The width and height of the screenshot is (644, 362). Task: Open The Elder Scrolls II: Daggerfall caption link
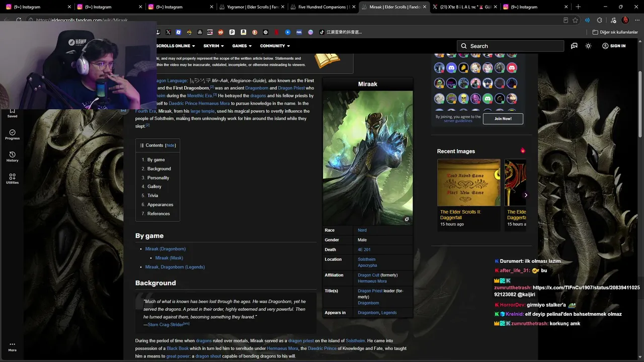coord(460,215)
